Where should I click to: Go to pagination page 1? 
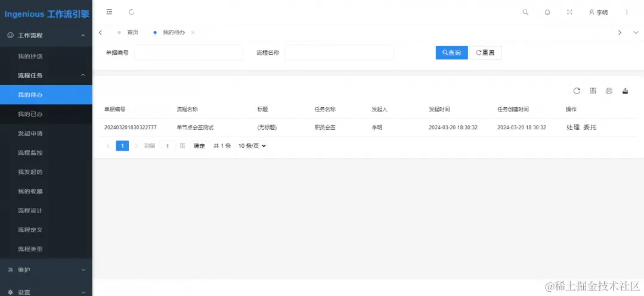point(122,145)
